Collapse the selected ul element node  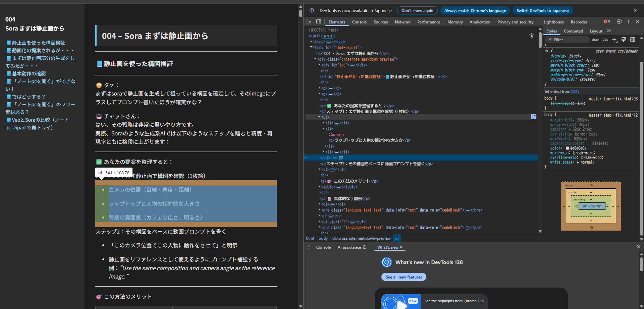[x=319, y=117]
